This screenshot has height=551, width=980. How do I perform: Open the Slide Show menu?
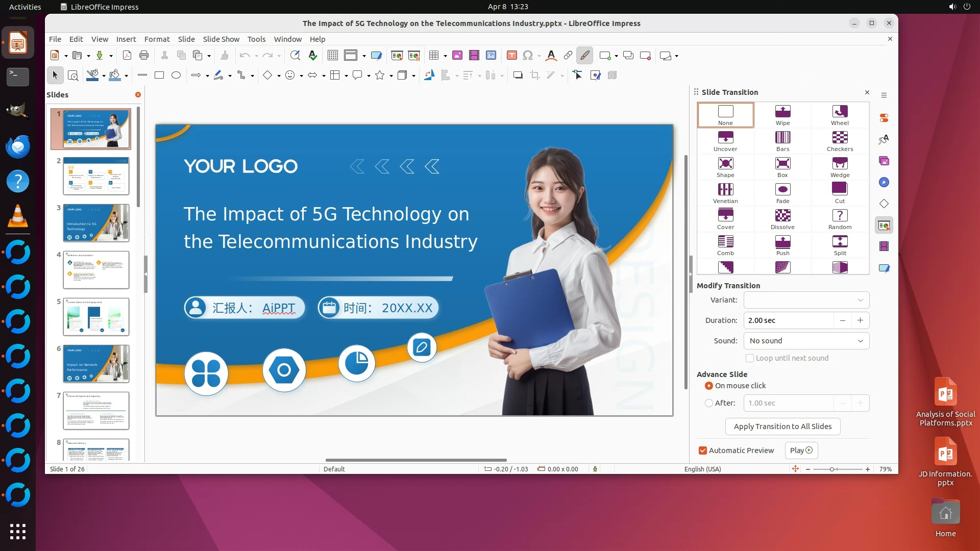pyautogui.click(x=221, y=39)
